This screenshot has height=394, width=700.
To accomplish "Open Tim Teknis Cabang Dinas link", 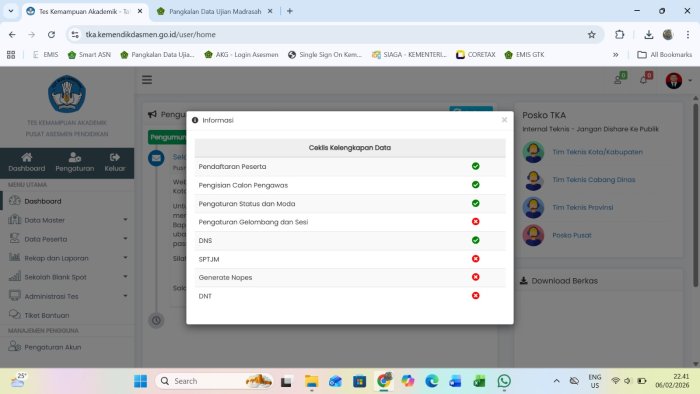I will tap(593, 180).
